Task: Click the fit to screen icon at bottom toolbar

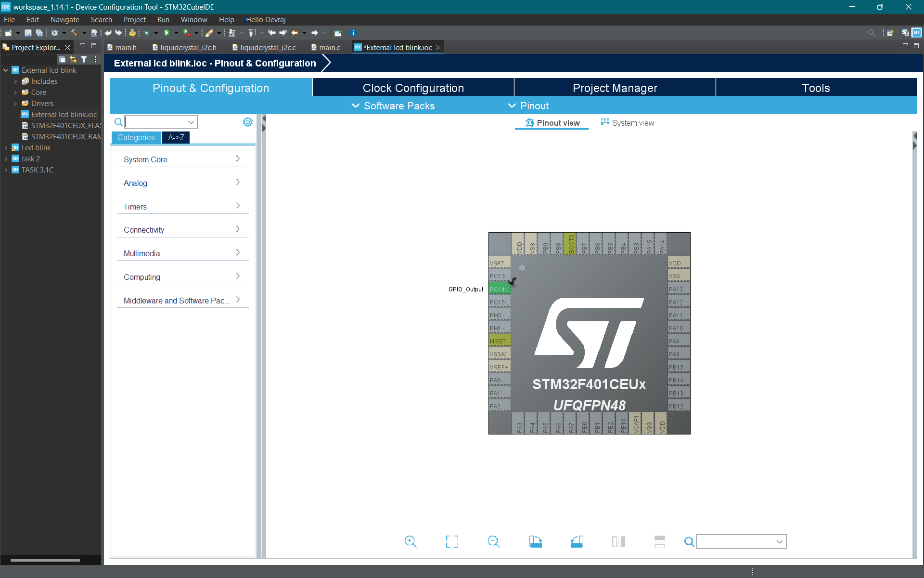Action: pyautogui.click(x=452, y=541)
